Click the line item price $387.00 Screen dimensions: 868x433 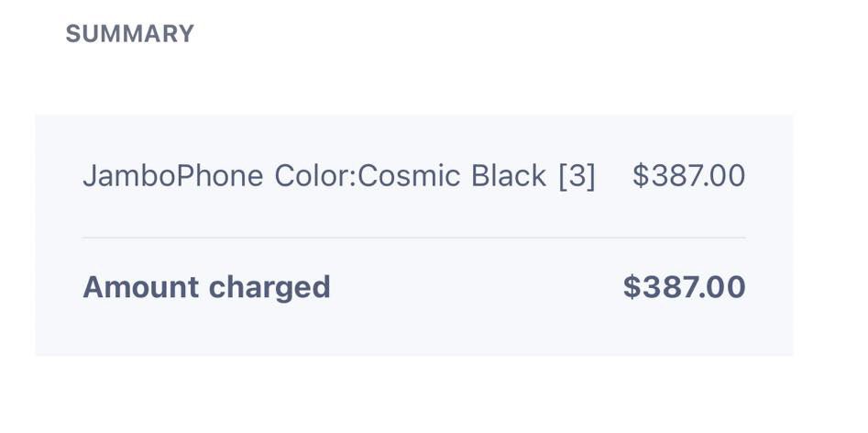pos(689,175)
